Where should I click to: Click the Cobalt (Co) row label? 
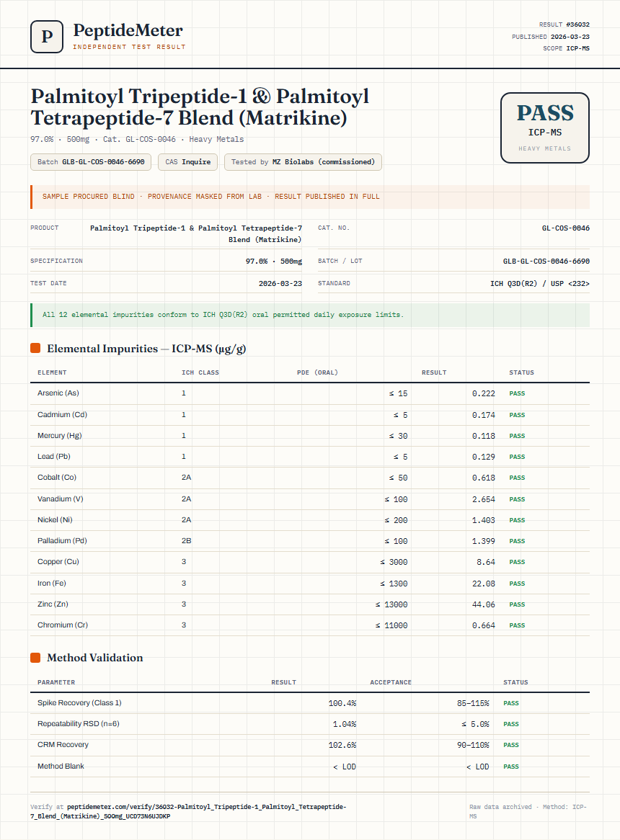tap(57, 478)
